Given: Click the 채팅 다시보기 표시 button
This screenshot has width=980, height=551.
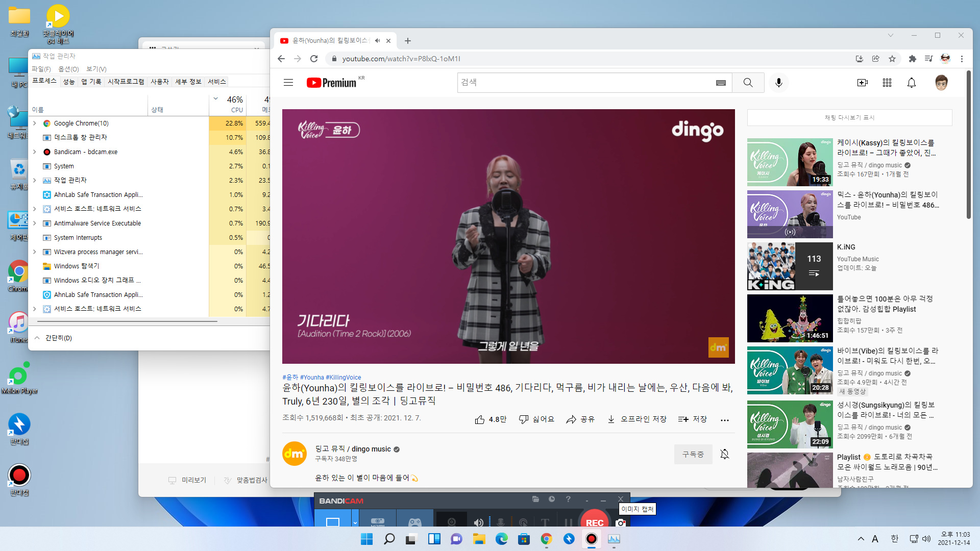Looking at the screenshot, I should tap(849, 118).
